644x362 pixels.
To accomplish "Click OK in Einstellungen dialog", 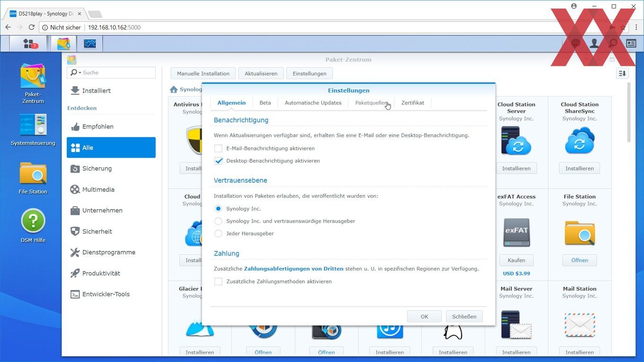I will (x=424, y=317).
